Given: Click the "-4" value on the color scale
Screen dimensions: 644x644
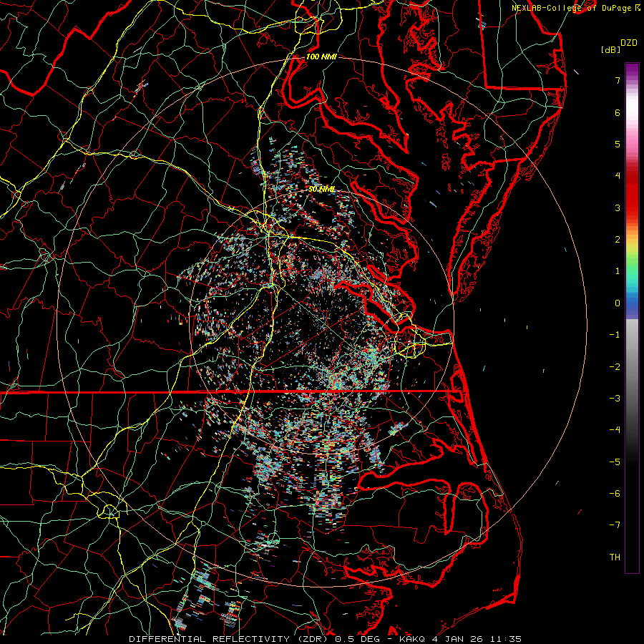Looking at the screenshot, I should click(x=615, y=430).
